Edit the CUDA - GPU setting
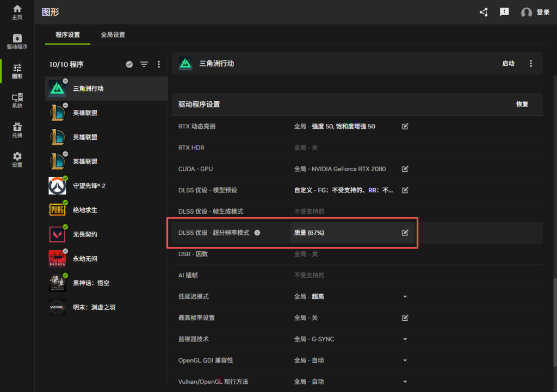This screenshot has height=392, width=557. pos(405,169)
